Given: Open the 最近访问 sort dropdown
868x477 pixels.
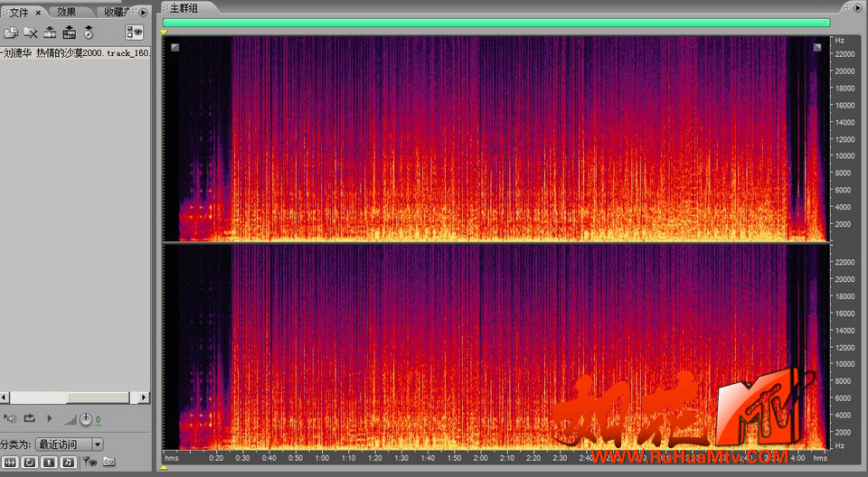Looking at the screenshot, I should click(x=70, y=444).
